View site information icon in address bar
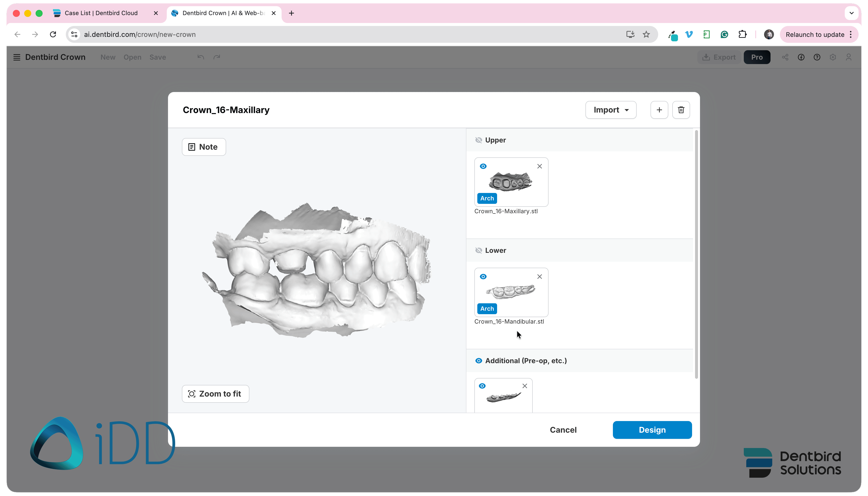This screenshot has height=496, width=868. coord(75,34)
